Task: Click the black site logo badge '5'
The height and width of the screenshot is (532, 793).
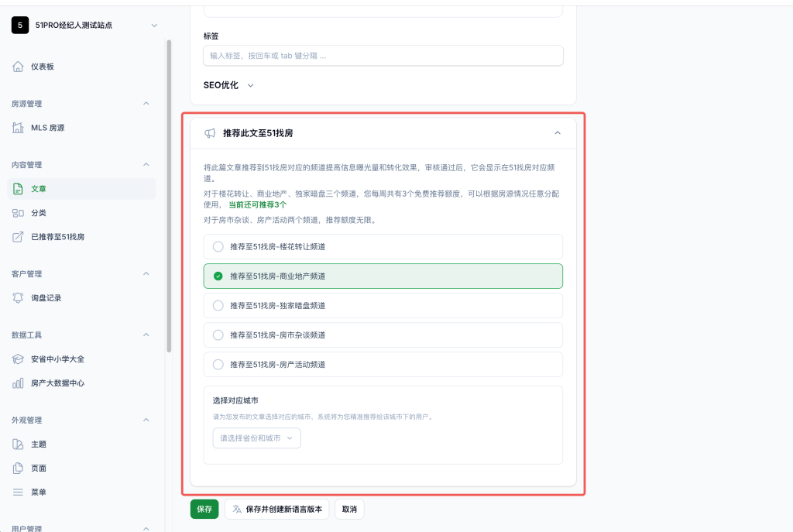Action: 19,25
